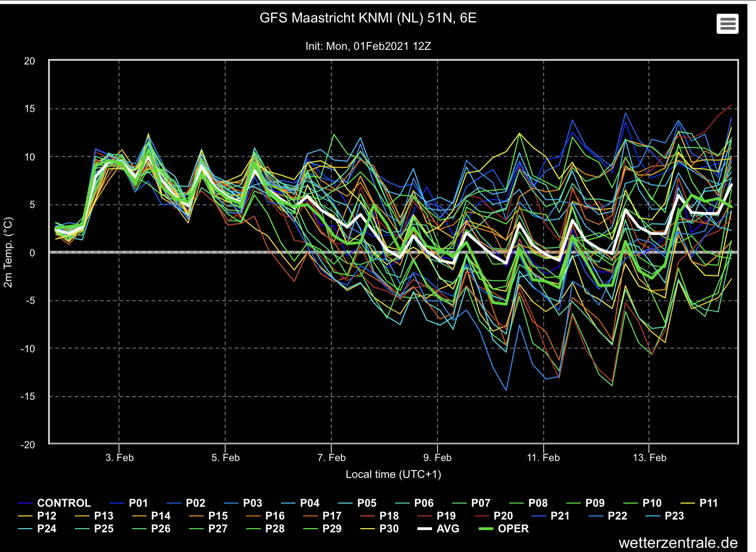Click the 3. Feb x-axis label
Screen dimensions: 756x552
coord(119,458)
